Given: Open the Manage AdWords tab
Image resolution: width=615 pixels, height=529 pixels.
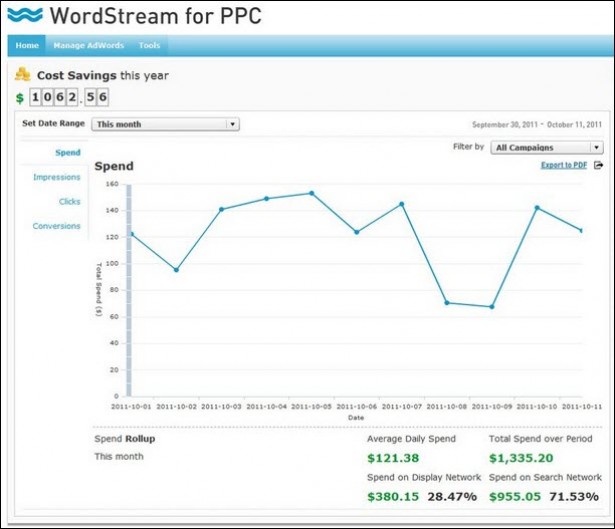Looking at the screenshot, I should [88, 45].
